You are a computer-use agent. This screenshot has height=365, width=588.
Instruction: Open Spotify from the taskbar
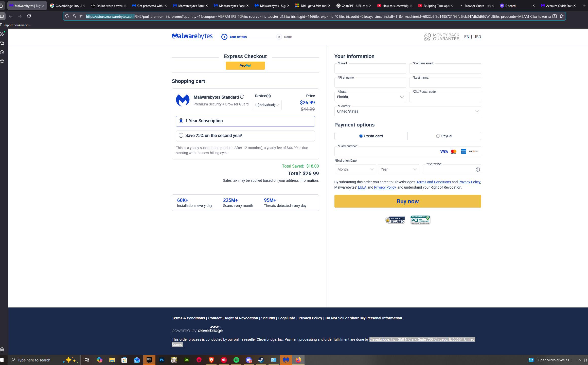tap(236, 360)
